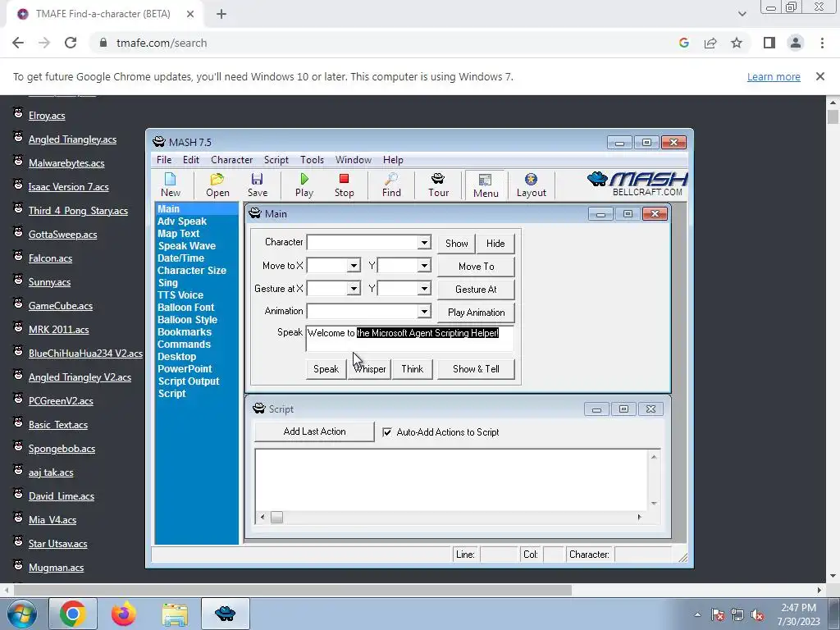840x630 pixels.
Task: Close the TMAFE Find-a-character tab
Action: point(190,15)
